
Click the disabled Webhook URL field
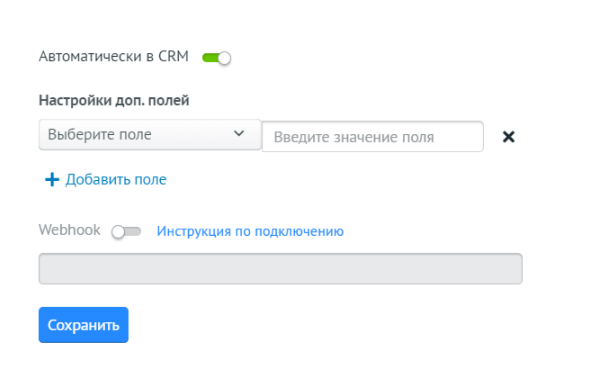280,269
